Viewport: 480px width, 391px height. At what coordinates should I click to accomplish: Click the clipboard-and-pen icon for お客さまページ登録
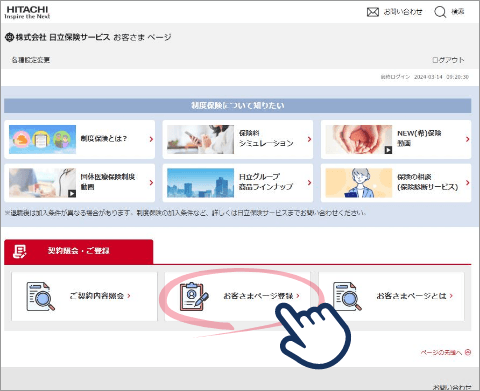click(x=194, y=296)
